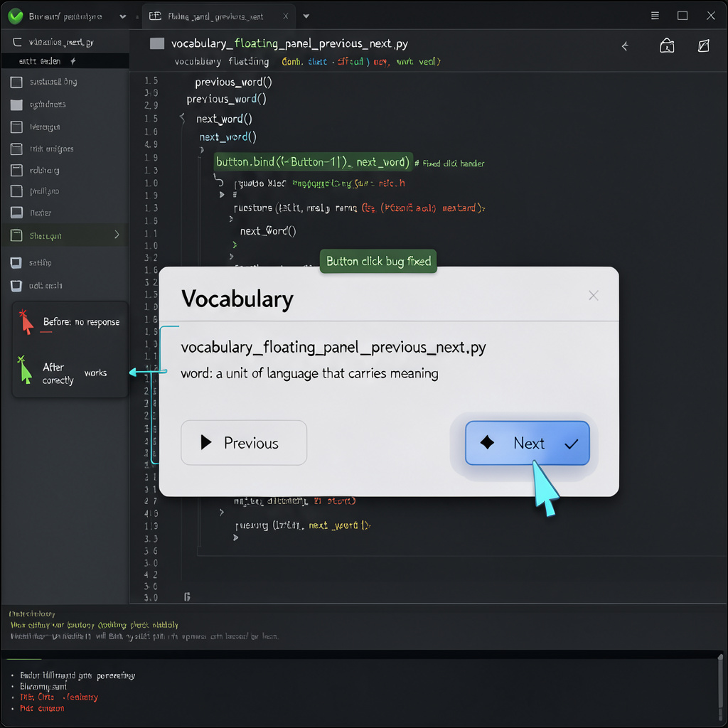The width and height of the screenshot is (728, 728).
Task: Click the sidebar icon beside the 'udlt' row
Action: (16, 286)
